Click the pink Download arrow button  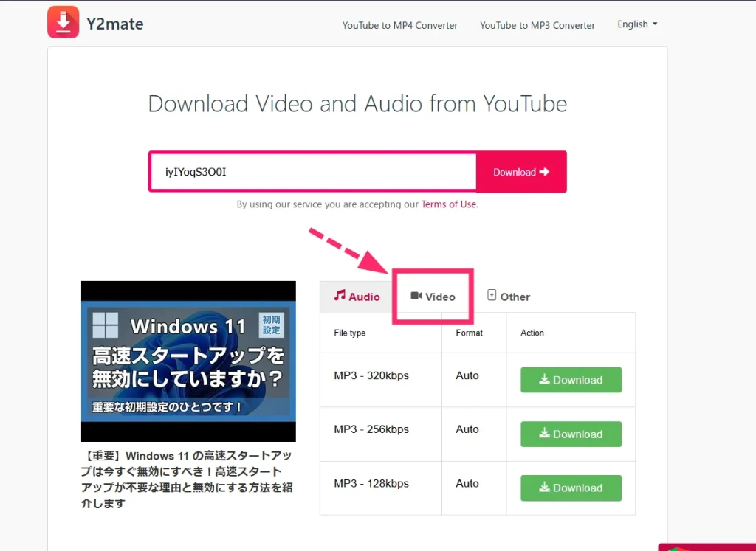point(521,172)
